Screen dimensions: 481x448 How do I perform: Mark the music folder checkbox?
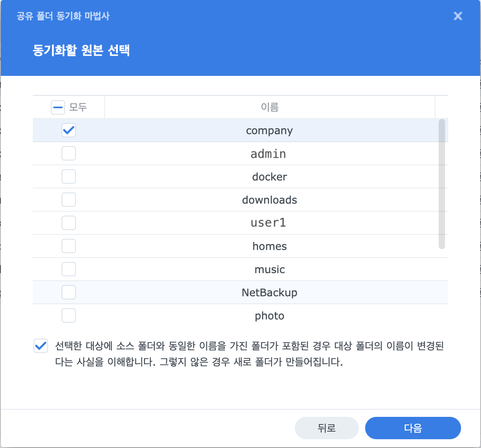(x=69, y=269)
